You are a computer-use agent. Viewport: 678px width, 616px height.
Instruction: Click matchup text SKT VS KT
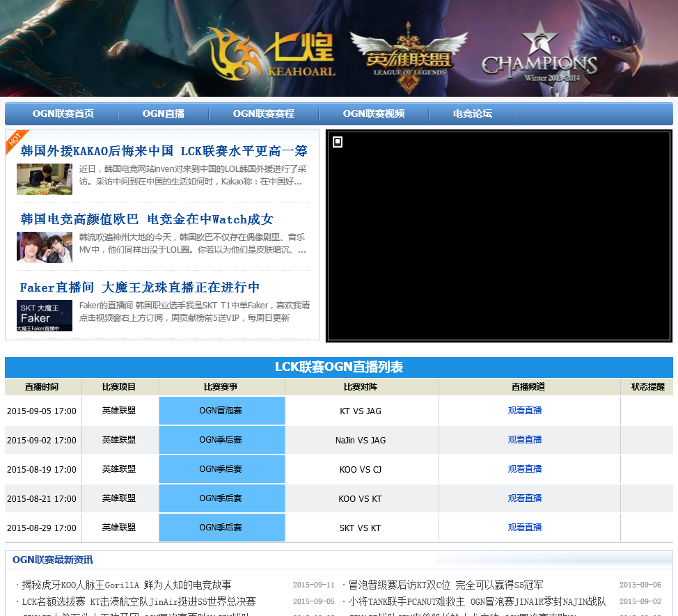click(360, 528)
